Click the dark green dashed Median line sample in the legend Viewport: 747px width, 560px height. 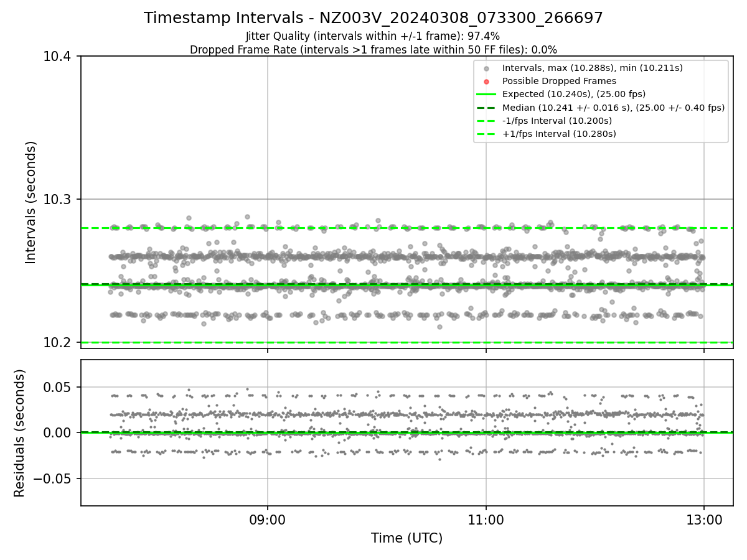tap(487, 108)
